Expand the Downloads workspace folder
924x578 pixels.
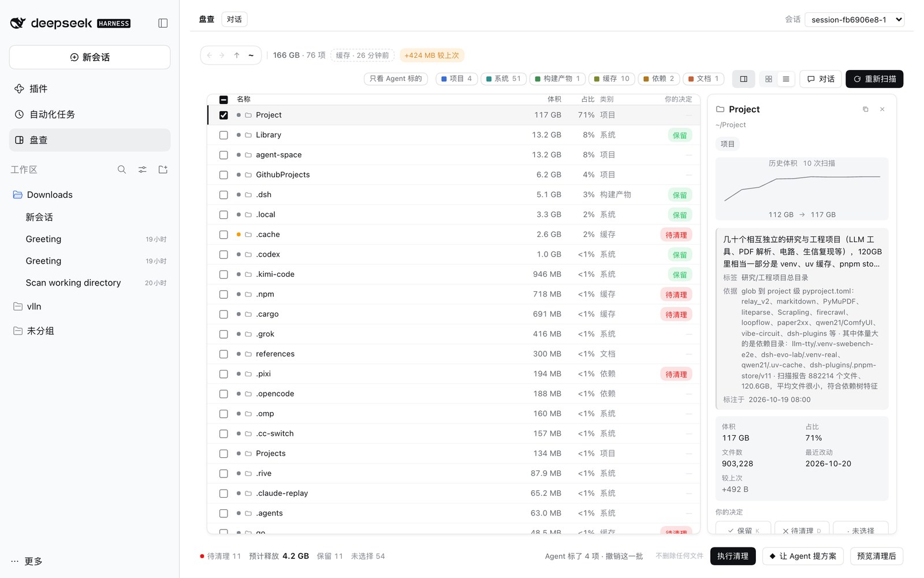coord(90,195)
